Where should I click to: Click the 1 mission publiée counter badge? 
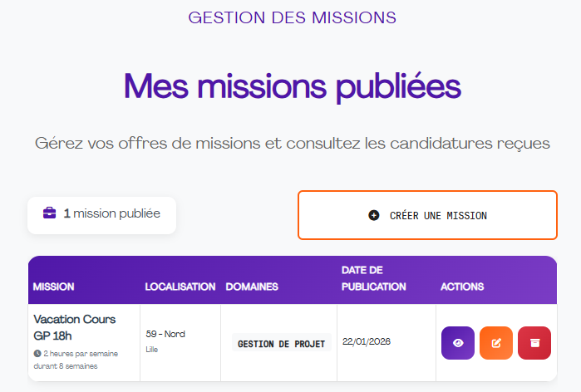coord(102,214)
